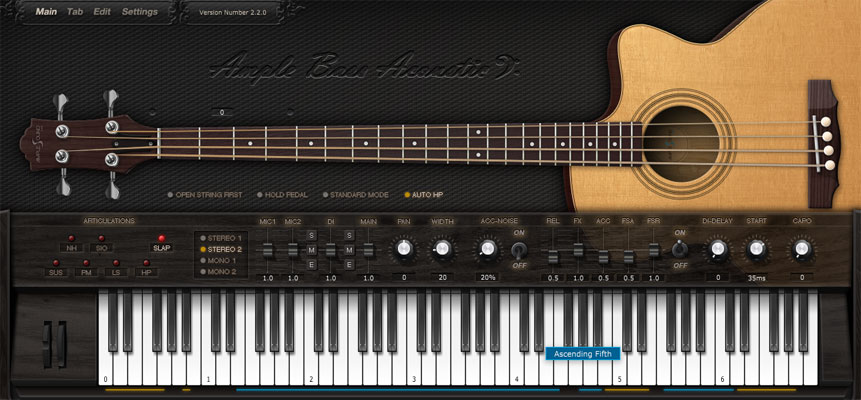Click the PAN value field showing 0

tap(404, 277)
